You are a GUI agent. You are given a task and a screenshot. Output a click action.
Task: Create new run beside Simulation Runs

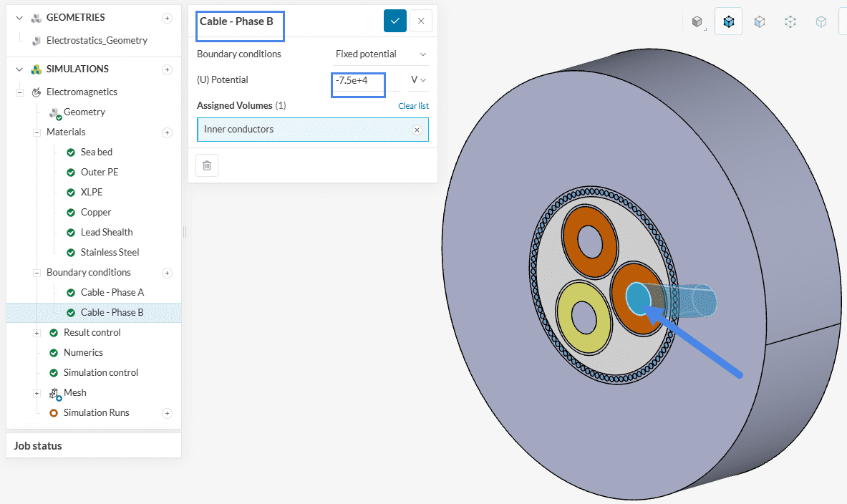point(167,413)
